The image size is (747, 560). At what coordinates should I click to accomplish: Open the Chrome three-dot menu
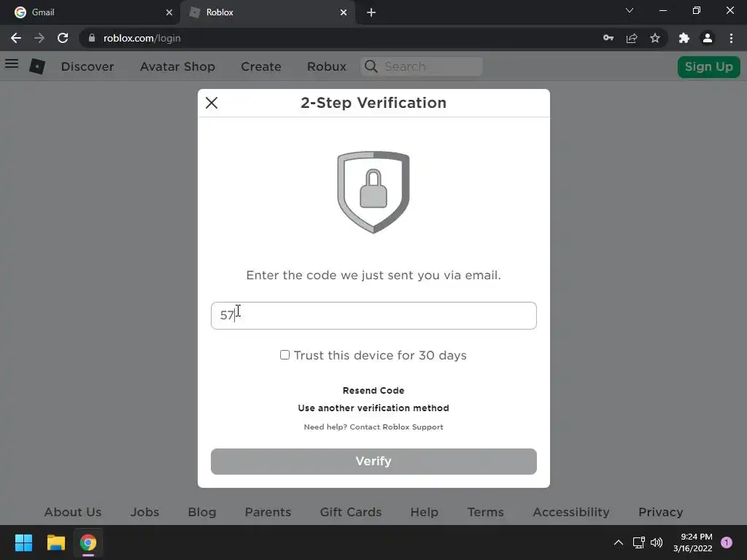pos(731,38)
